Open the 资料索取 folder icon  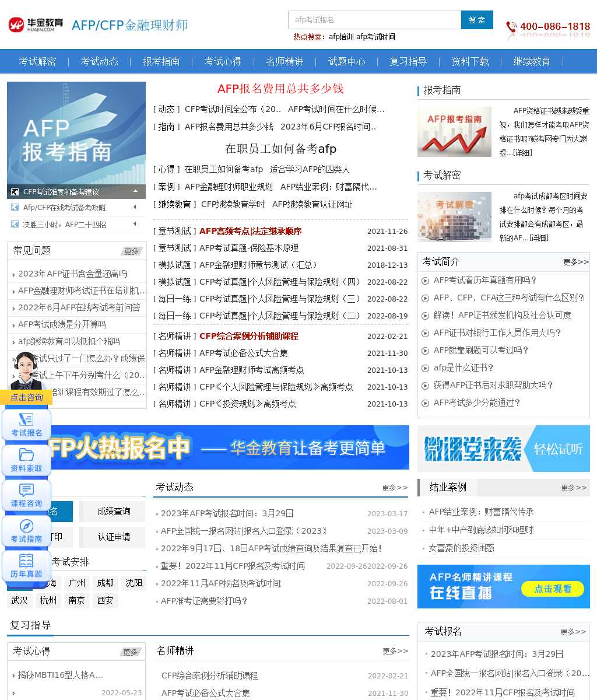[x=27, y=460]
